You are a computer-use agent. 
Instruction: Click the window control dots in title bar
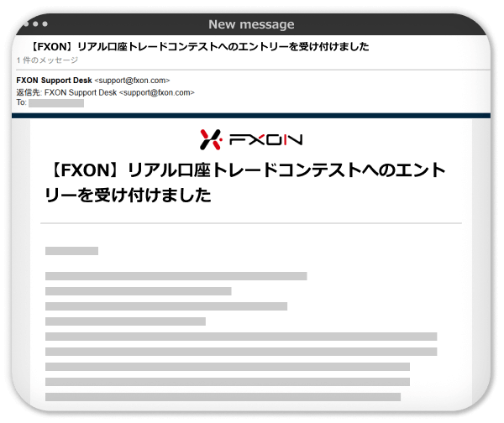pos(35,24)
